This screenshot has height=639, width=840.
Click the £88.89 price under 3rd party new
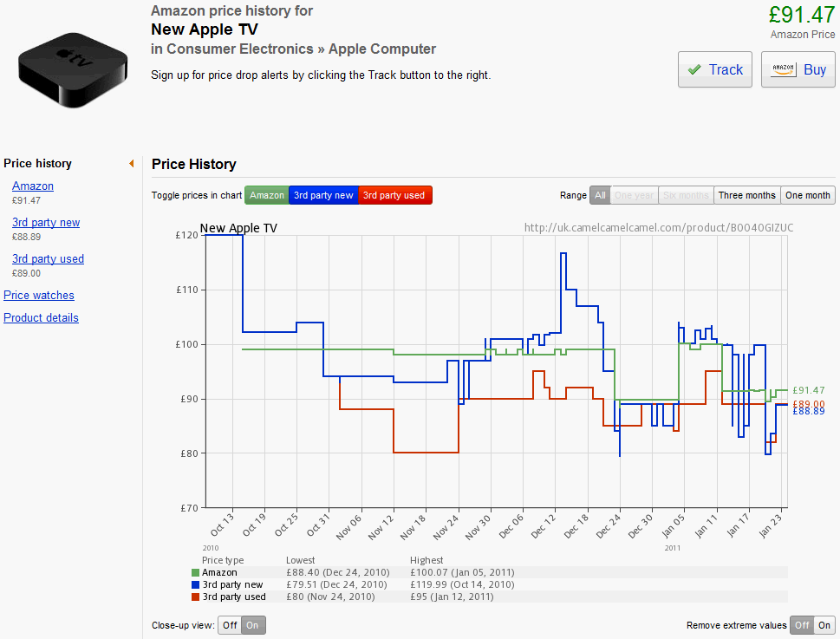(x=26, y=237)
